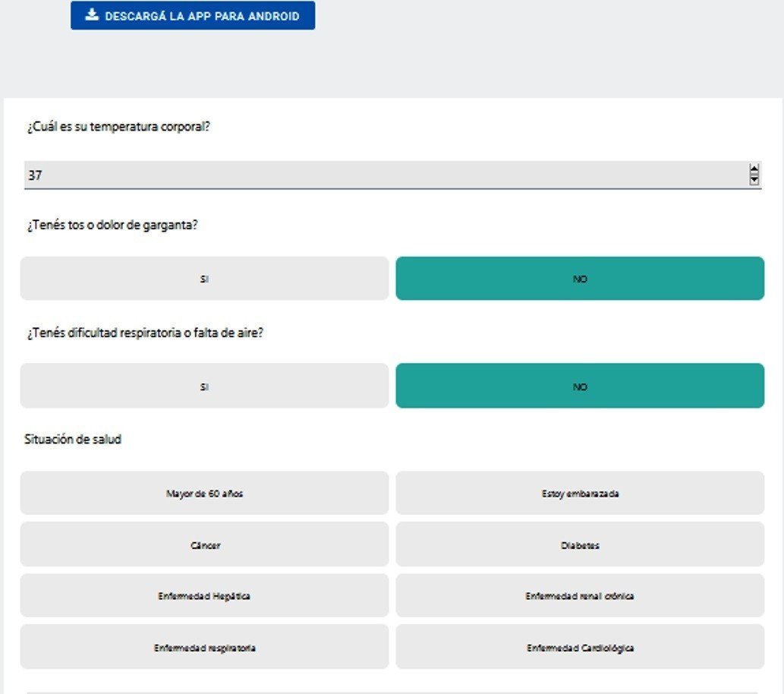Decrease temperature with the down stepper arrow
The width and height of the screenshot is (784, 694).
coord(754,180)
